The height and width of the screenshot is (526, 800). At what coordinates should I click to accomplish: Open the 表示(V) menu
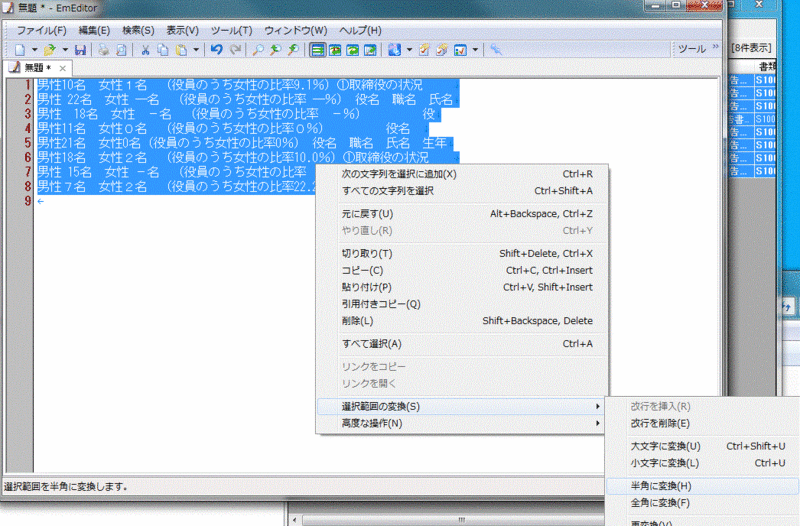point(182,31)
